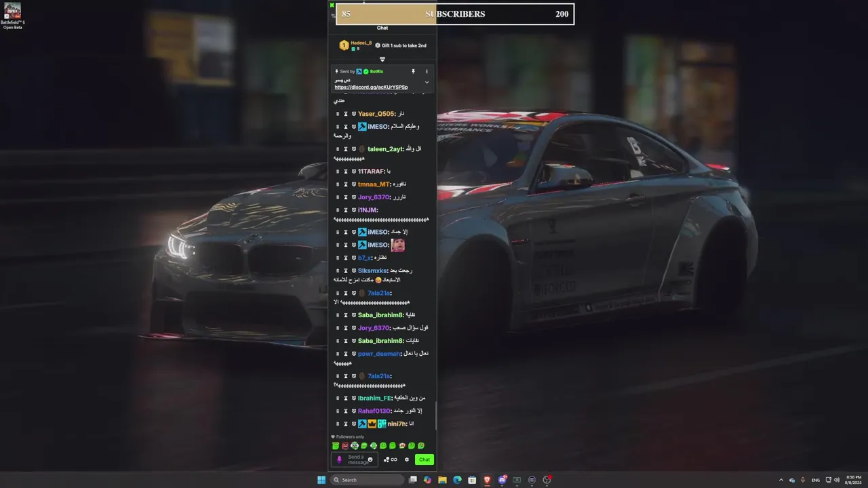Click the ENG language indicator

pyautogui.click(x=816, y=480)
